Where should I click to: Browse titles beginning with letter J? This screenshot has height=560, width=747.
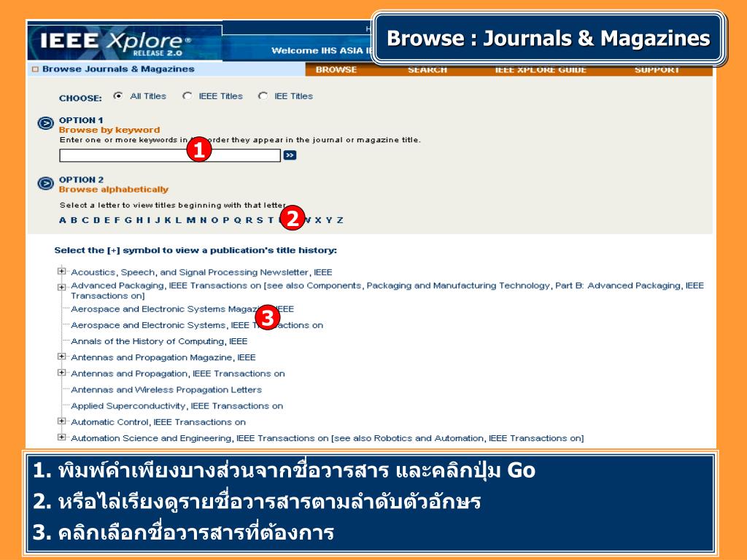[x=158, y=220]
